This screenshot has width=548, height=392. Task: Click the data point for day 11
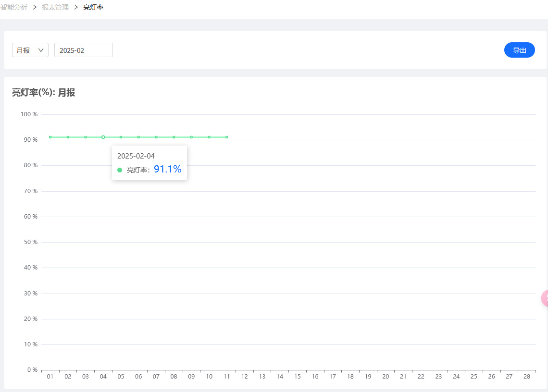(x=227, y=137)
